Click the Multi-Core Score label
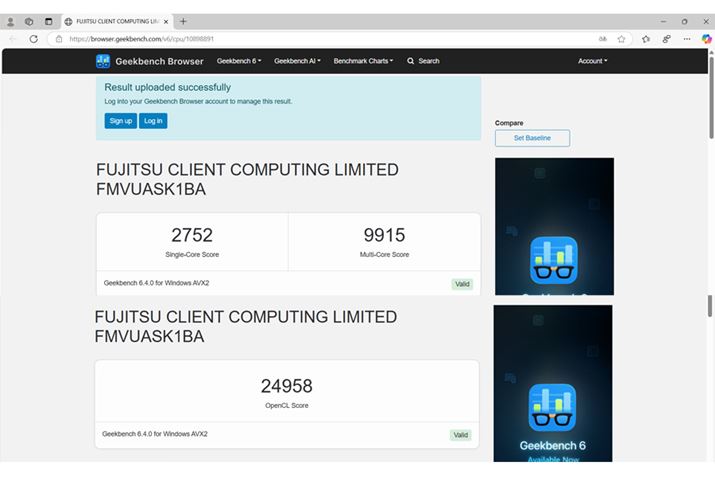This screenshot has height=477, width=715. pyautogui.click(x=384, y=254)
